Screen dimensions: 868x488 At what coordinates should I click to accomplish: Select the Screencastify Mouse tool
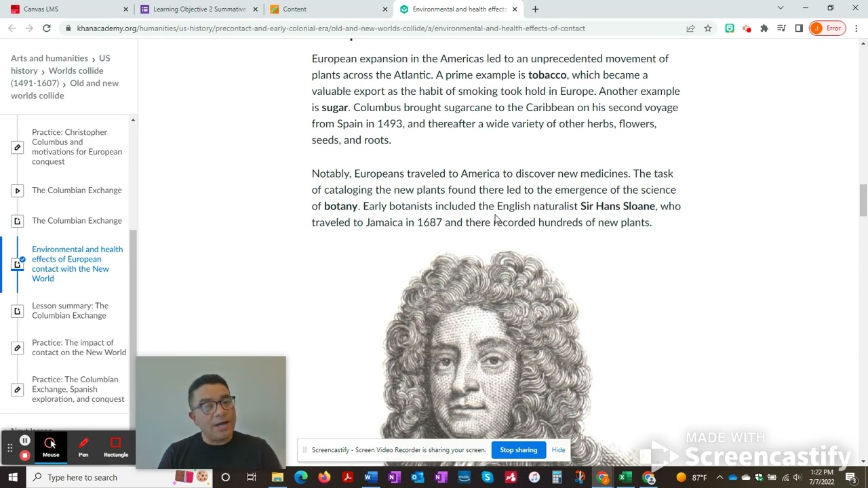[50, 447]
